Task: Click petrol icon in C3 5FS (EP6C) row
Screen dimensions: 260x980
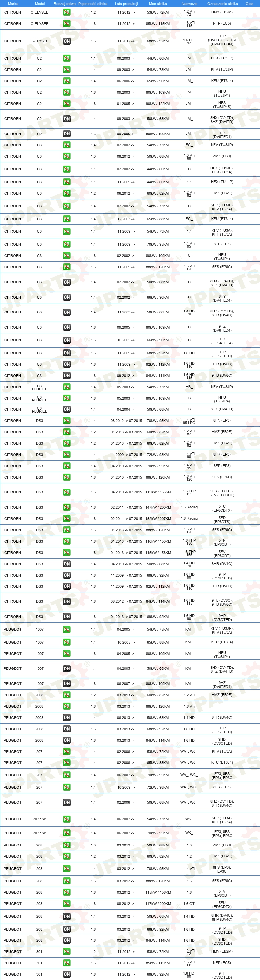Action: coord(66,267)
